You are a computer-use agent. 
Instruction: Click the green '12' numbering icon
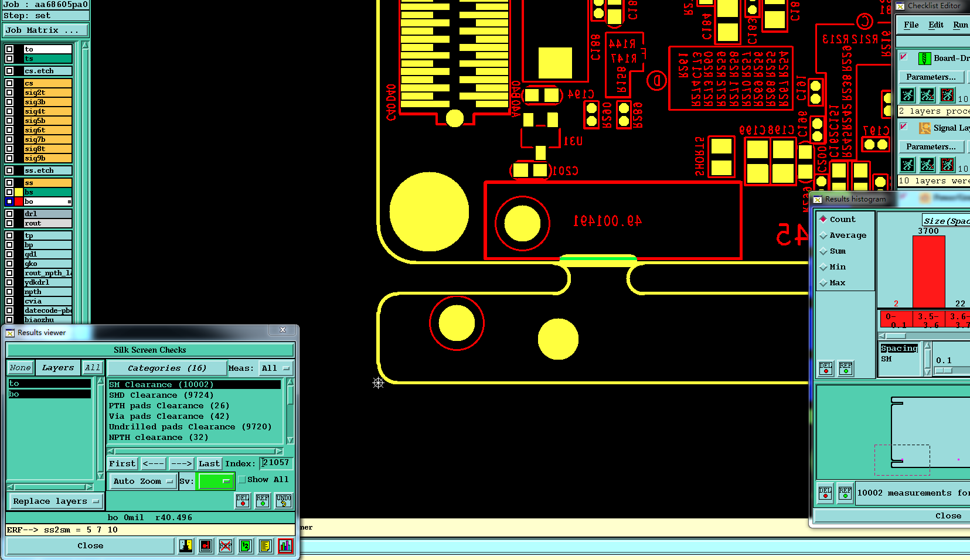coord(246,546)
